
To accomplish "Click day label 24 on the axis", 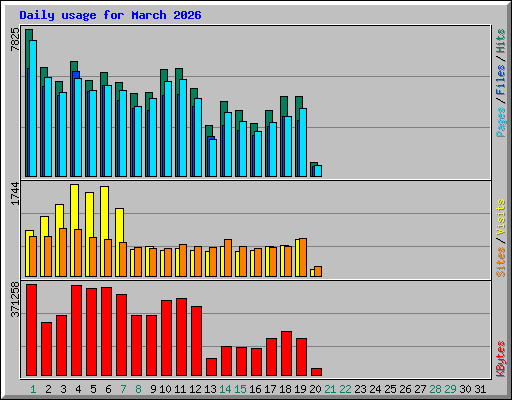I will pos(375,389).
